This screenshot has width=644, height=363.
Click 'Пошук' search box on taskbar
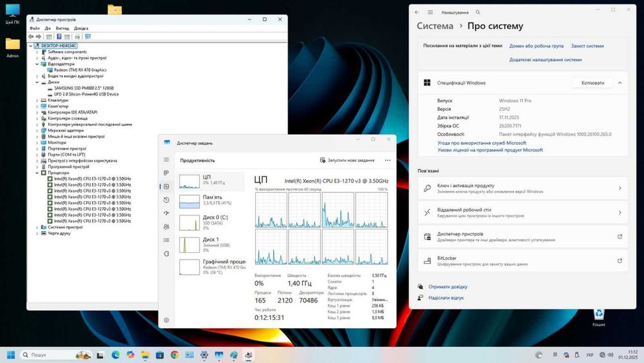click(x=55, y=355)
